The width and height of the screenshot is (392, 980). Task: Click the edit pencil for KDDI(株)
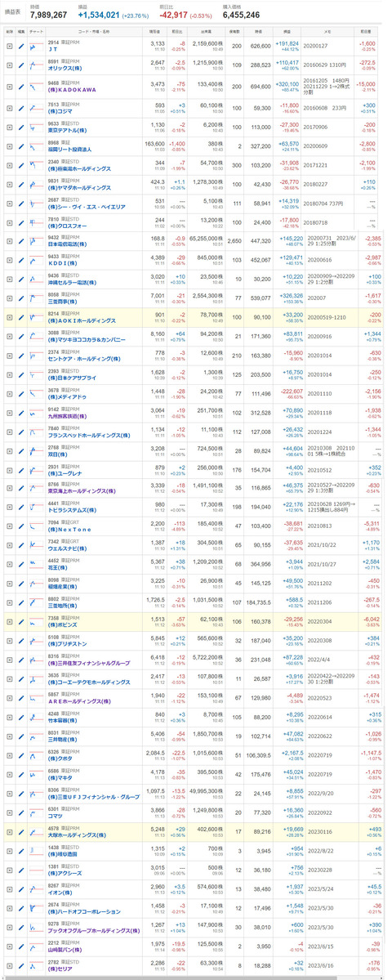point(22,260)
